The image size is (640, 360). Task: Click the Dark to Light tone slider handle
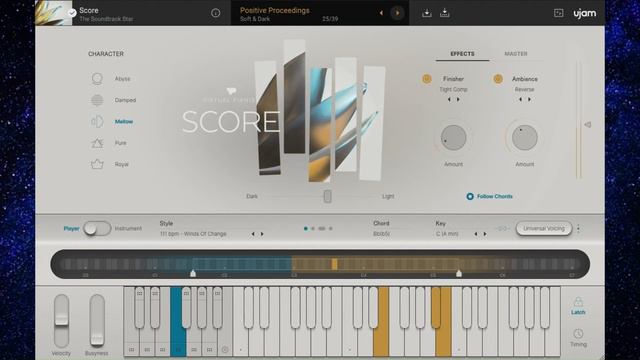tap(327, 196)
